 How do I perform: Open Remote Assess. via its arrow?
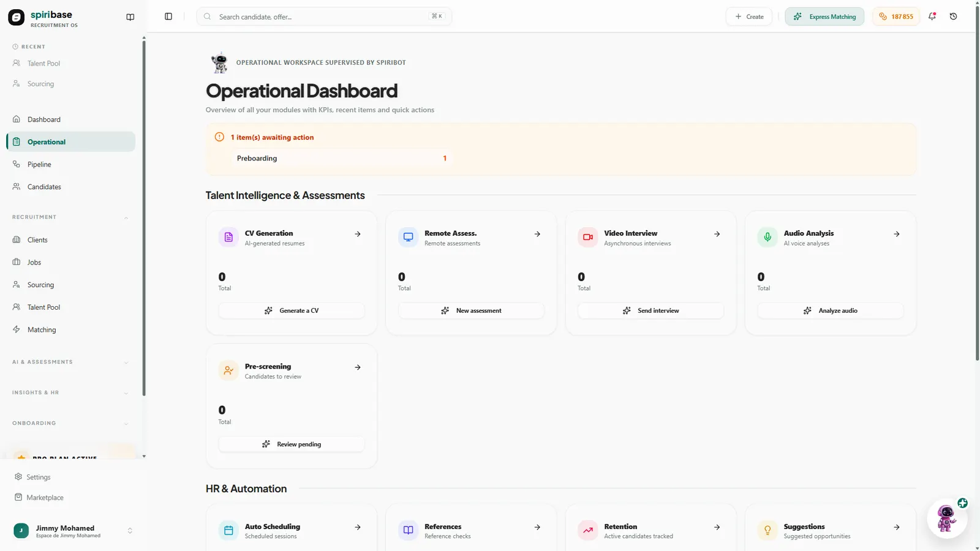click(x=537, y=234)
